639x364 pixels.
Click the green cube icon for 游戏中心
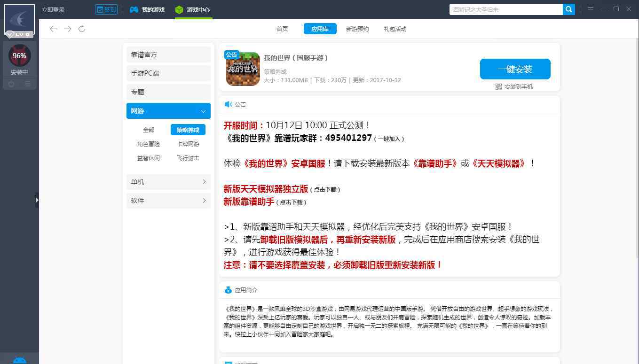coord(179,10)
